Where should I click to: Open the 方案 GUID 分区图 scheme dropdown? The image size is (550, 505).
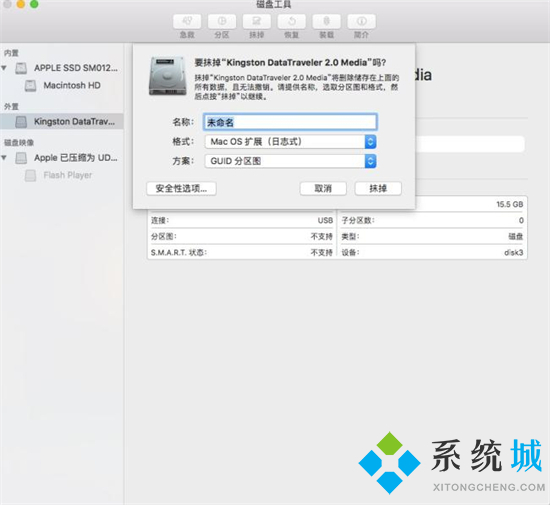[290, 161]
